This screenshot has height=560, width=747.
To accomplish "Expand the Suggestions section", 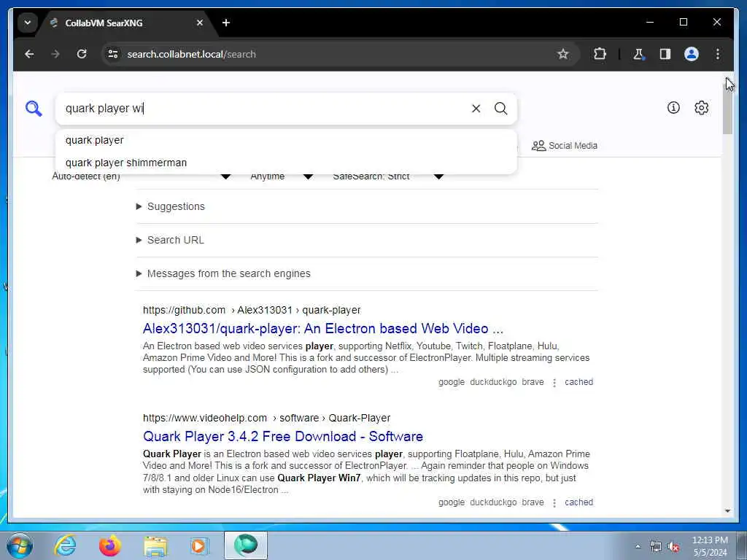I will click(x=171, y=206).
